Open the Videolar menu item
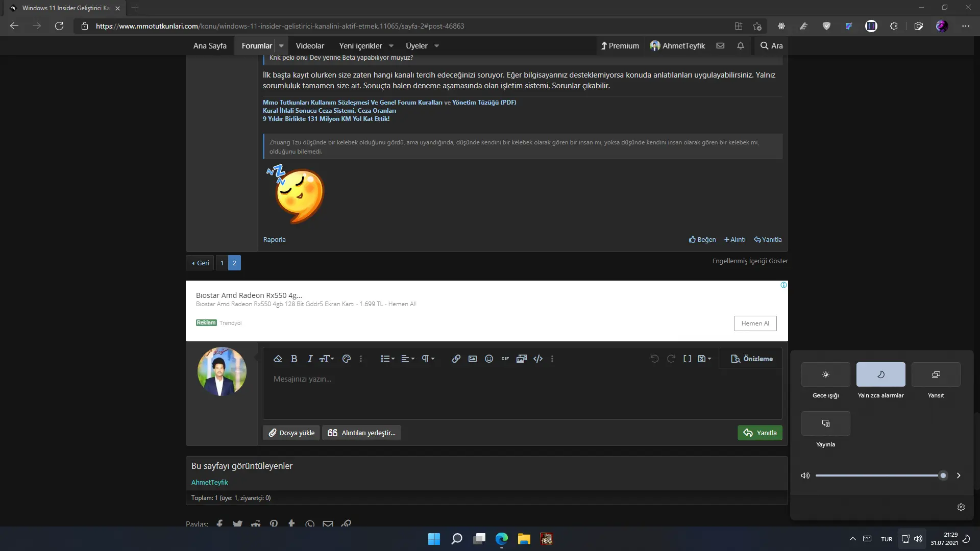980x551 pixels. pos(310,46)
